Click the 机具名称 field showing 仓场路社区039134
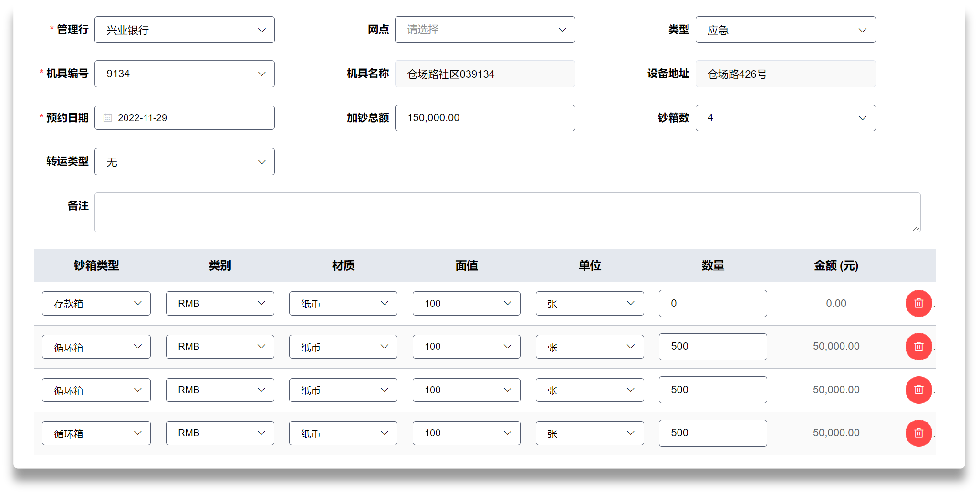 point(485,74)
